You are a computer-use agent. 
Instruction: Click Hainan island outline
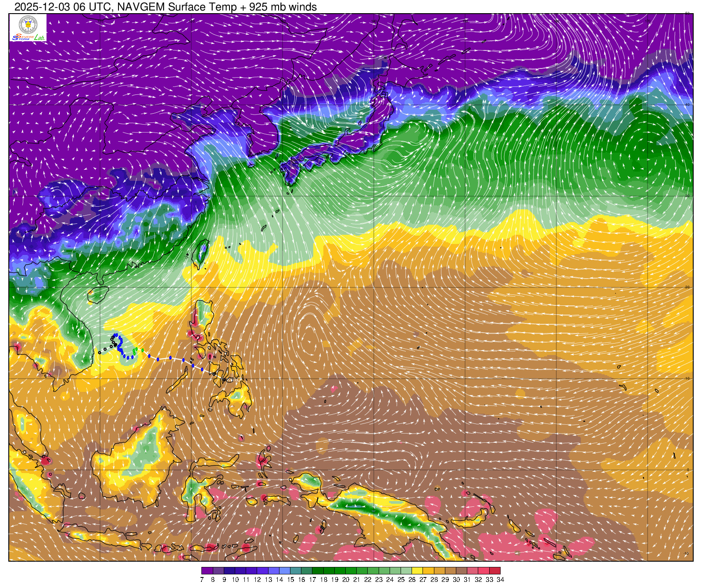pyautogui.click(x=97, y=295)
